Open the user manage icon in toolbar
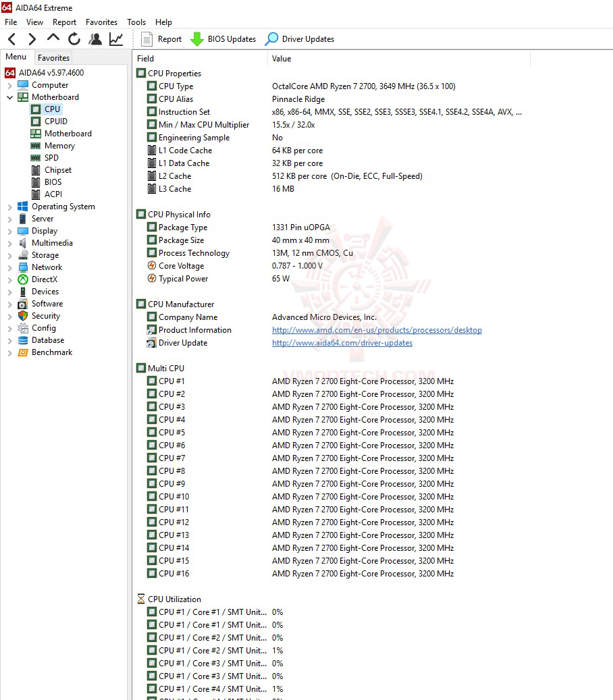The height and width of the screenshot is (700, 613). point(95,39)
